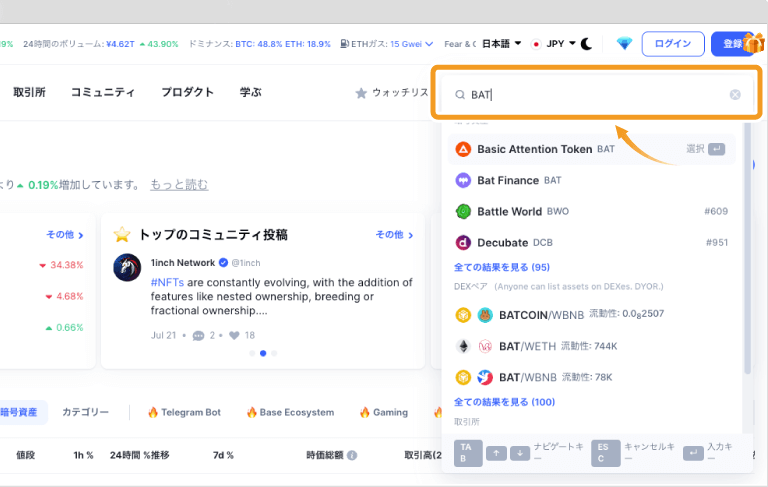Click the info icon next to 時価総額
This screenshot has height=487, width=768.
coord(352,455)
